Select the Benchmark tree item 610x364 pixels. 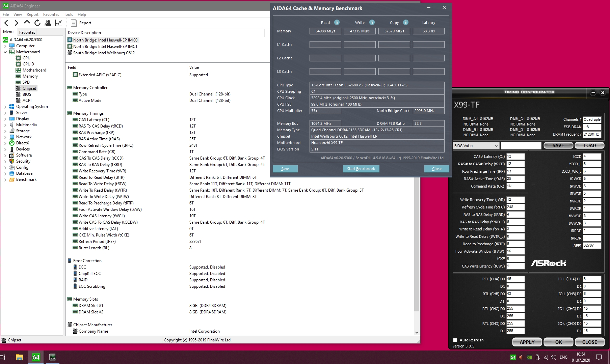click(x=26, y=179)
